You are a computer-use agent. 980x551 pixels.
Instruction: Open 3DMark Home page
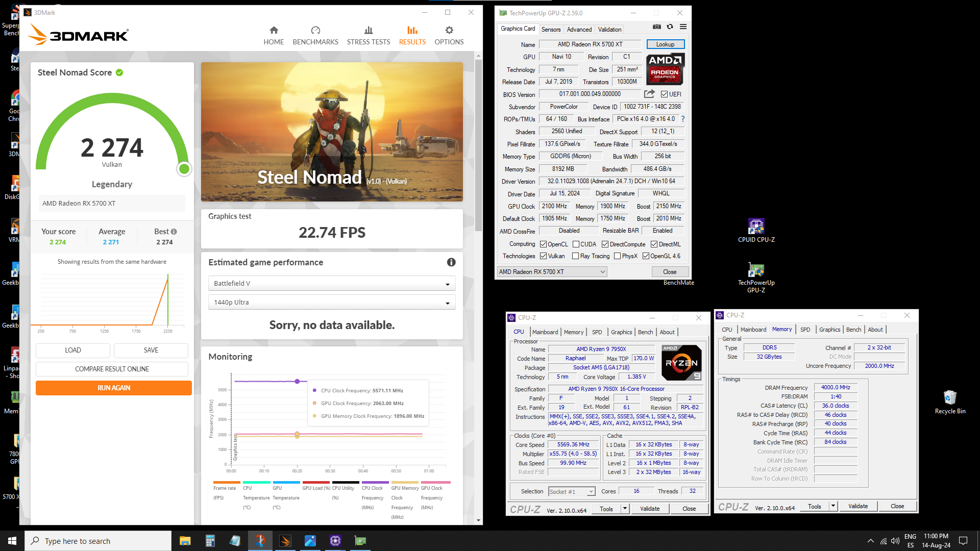[274, 36]
